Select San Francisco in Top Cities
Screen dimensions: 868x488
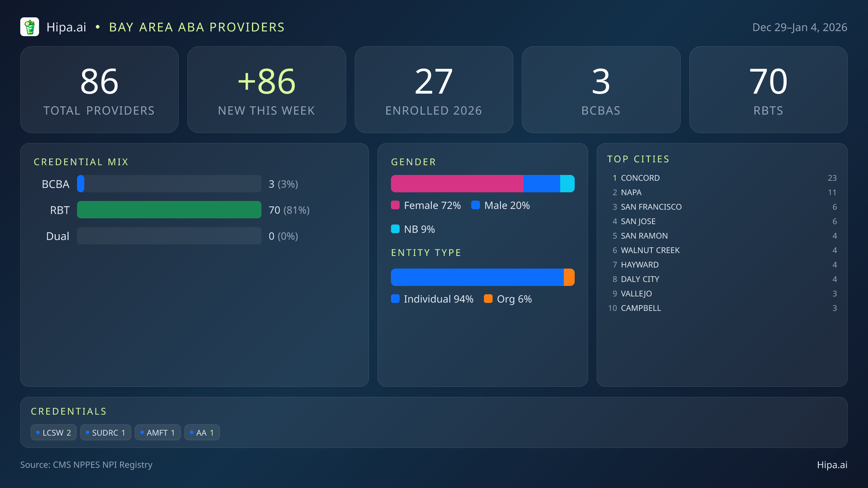coord(651,207)
